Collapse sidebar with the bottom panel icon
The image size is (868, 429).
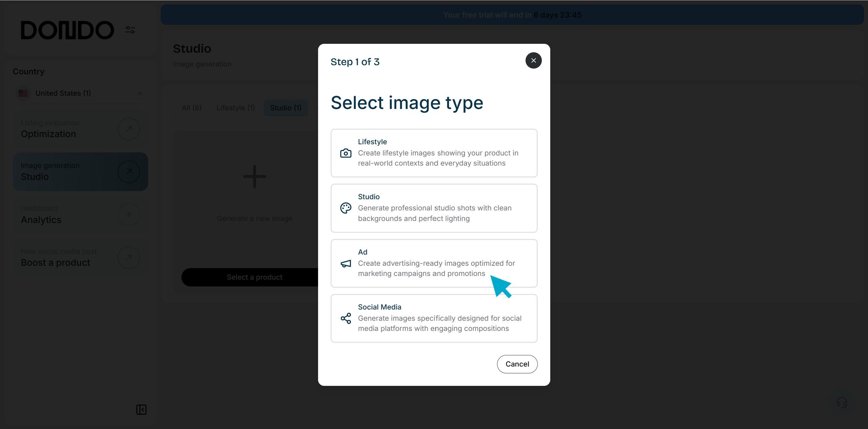click(141, 410)
